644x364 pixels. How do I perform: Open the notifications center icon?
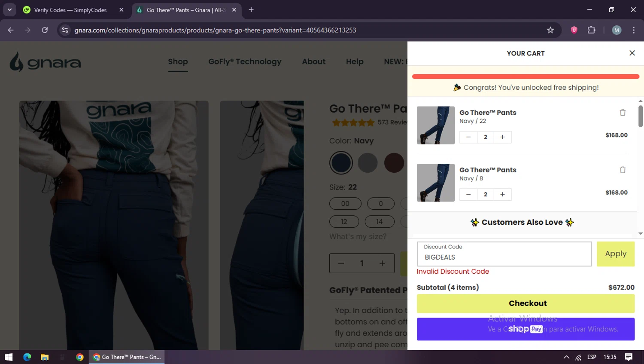(629, 357)
